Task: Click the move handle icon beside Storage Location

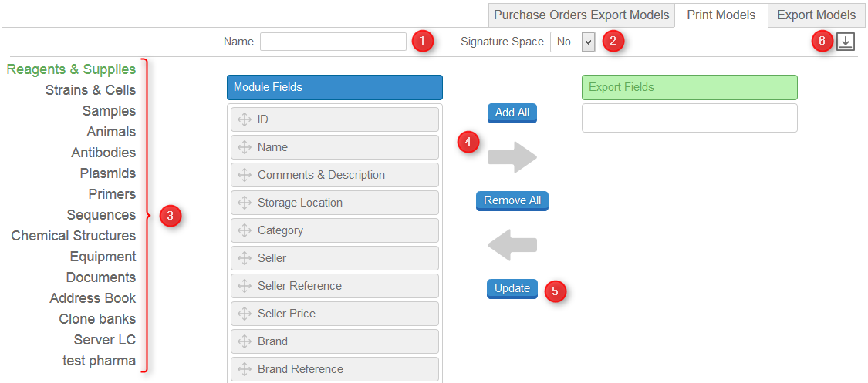Action: (x=244, y=203)
